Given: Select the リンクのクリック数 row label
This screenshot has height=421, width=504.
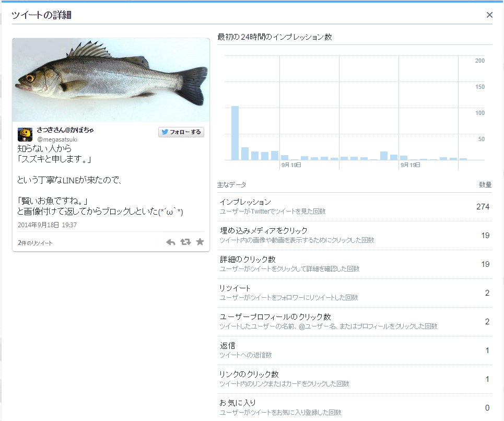Looking at the screenshot, I should 249,375.
